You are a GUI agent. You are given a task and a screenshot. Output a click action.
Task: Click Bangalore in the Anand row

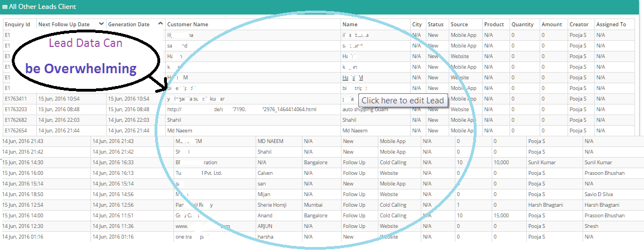(x=316, y=216)
